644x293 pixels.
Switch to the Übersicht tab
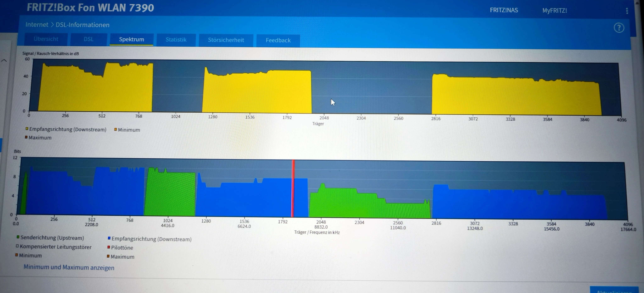coord(46,39)
